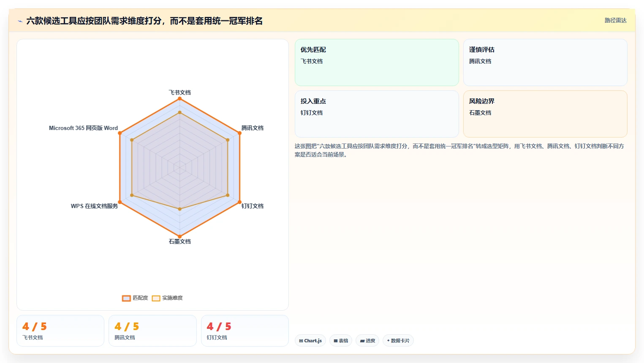Click the 钉钉文档 caption in the score card
The height and width of the screenshot is (363, 644).
click(x=217, y=338)
